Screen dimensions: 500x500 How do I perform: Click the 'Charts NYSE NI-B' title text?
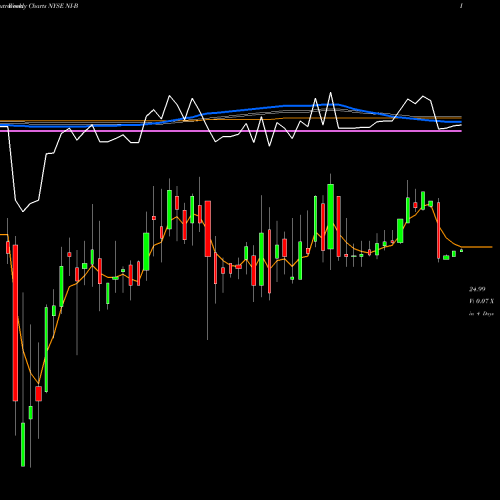coord(53,6)
